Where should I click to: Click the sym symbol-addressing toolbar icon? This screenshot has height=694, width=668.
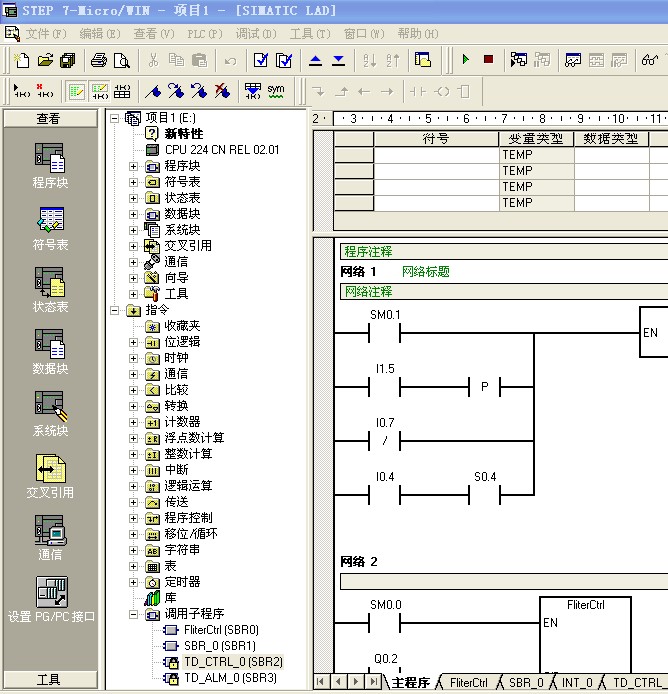276,91
